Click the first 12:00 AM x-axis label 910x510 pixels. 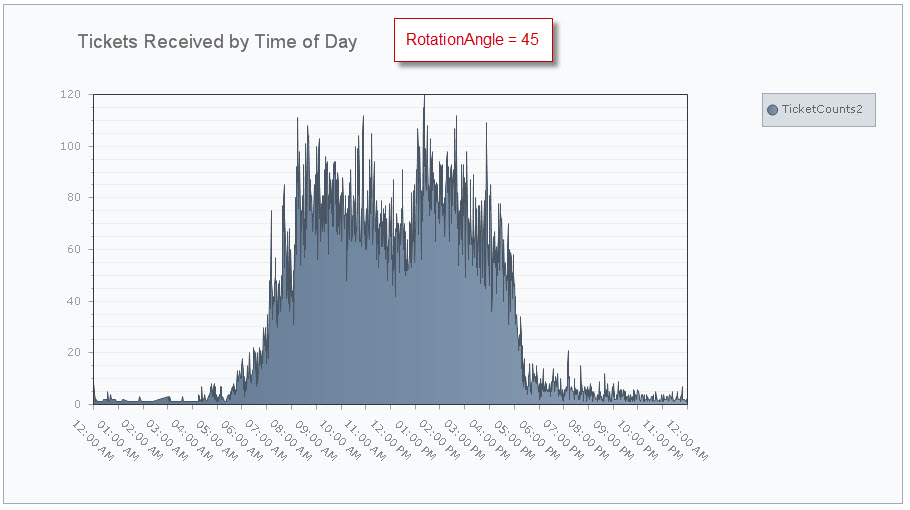point(93,440)
